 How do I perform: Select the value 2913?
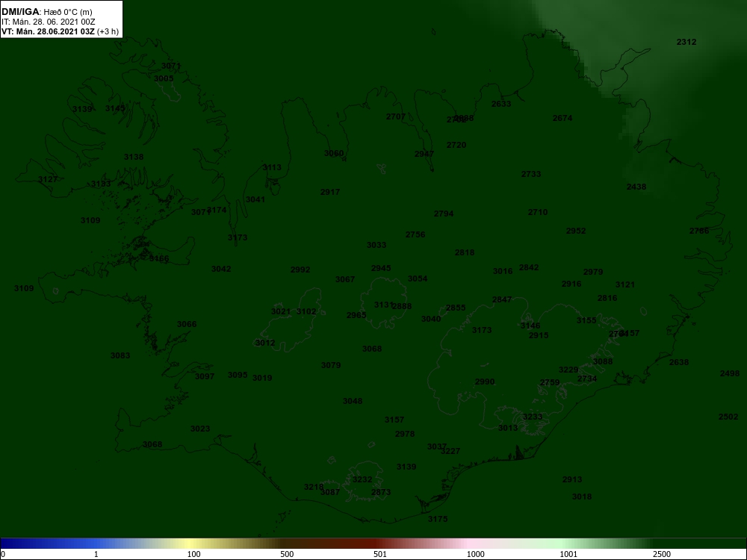click(572, 480)
